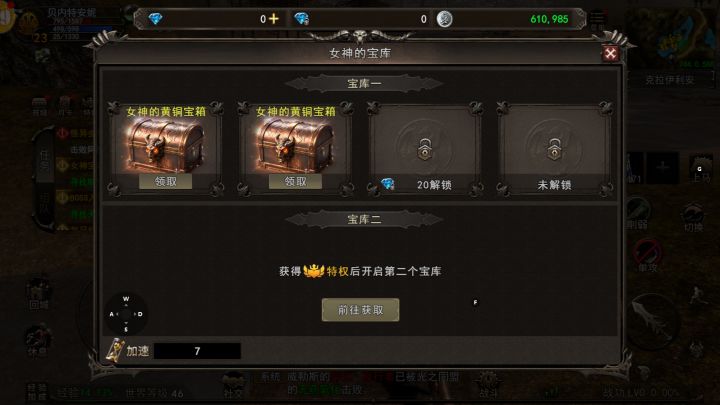Image resolution: width=720 pixels, height=405 pixels.
Task: Select the 宝库二 section header
Action: [364, 219]
